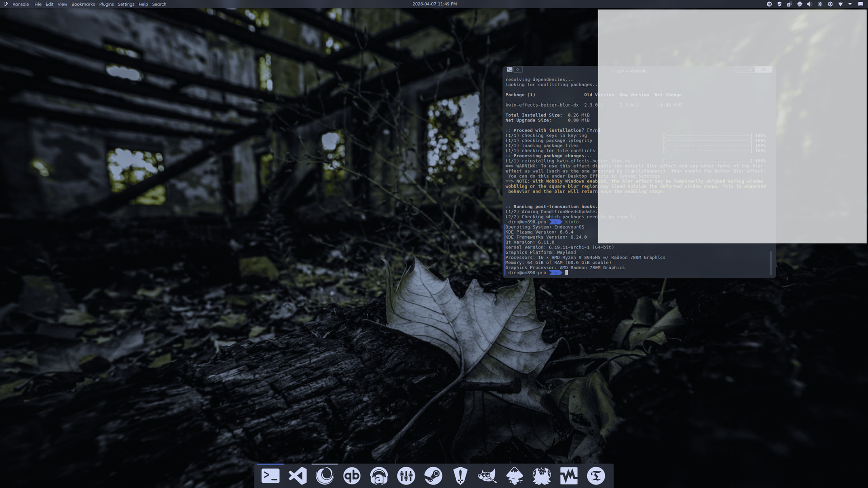Open the Bookmarks menu
Screen dimensions: 868x488
[83, 4]
